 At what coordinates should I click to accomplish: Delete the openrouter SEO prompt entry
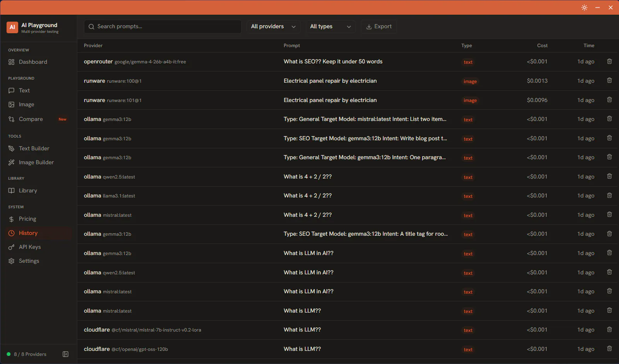609,61
